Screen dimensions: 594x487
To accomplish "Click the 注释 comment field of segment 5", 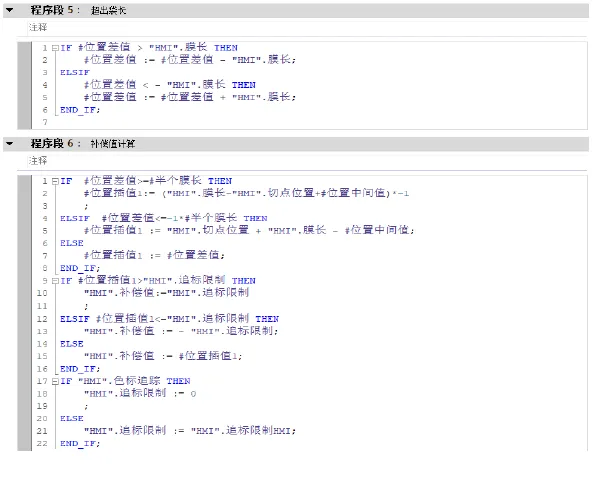I will tap(308, 28).
